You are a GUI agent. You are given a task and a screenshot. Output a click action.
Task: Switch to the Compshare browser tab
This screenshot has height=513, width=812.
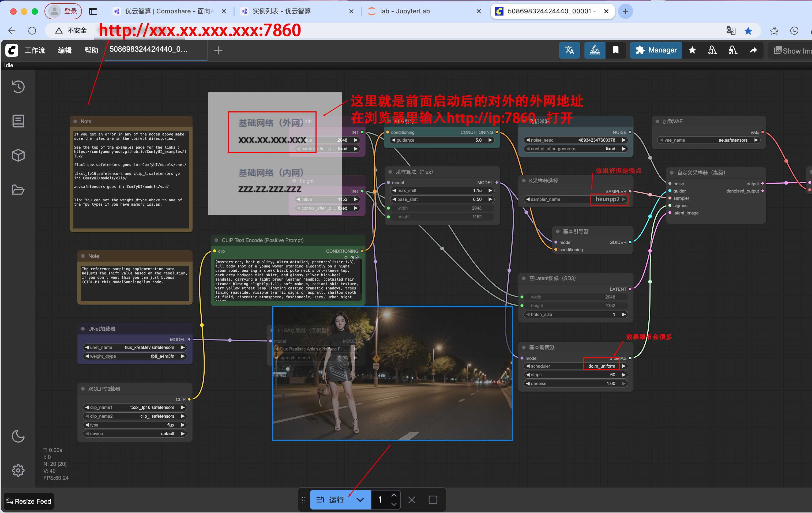(x=169, y=11)
